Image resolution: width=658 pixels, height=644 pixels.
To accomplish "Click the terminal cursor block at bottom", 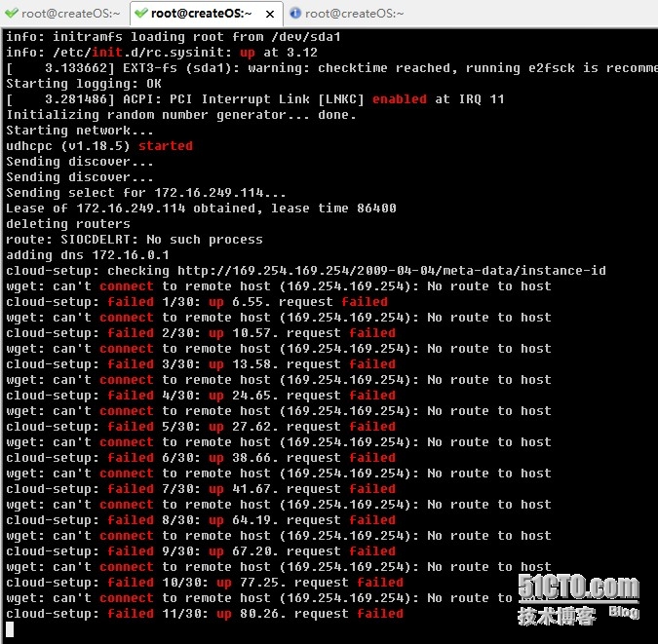I will (10, 629).
